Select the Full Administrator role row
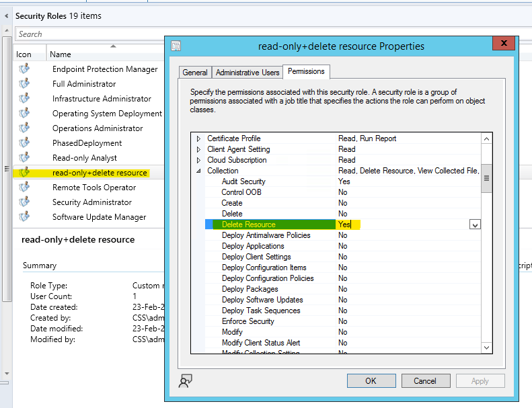The width and height of the screenshot is (532, 408). [x=89, y=84]
